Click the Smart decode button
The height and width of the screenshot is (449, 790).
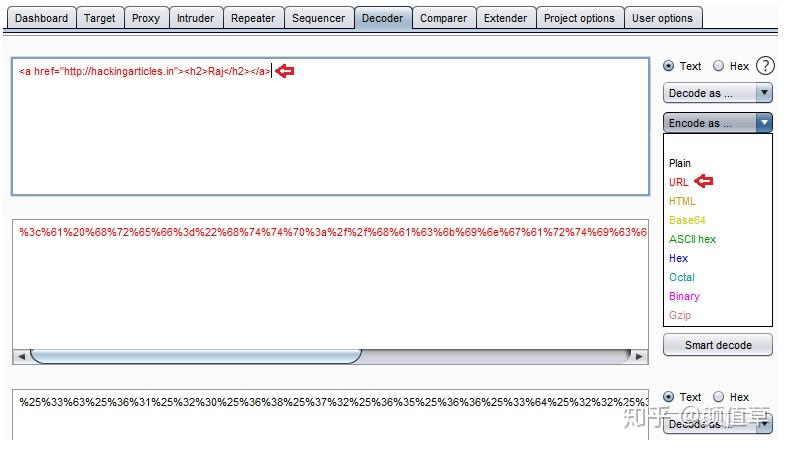[x=717, y=345]
